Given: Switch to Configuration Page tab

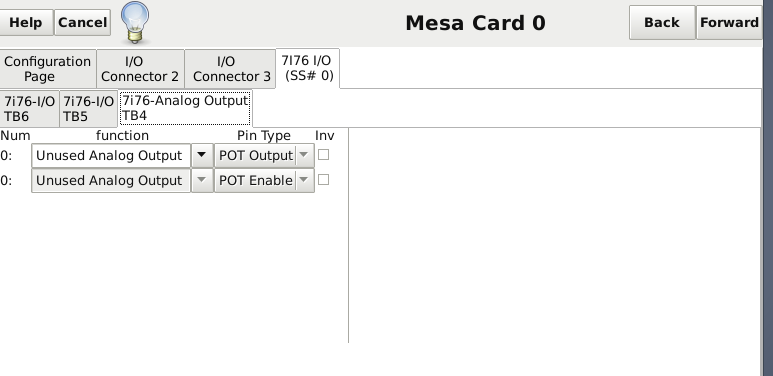Looking at the screenshot, I should [47, 69].
